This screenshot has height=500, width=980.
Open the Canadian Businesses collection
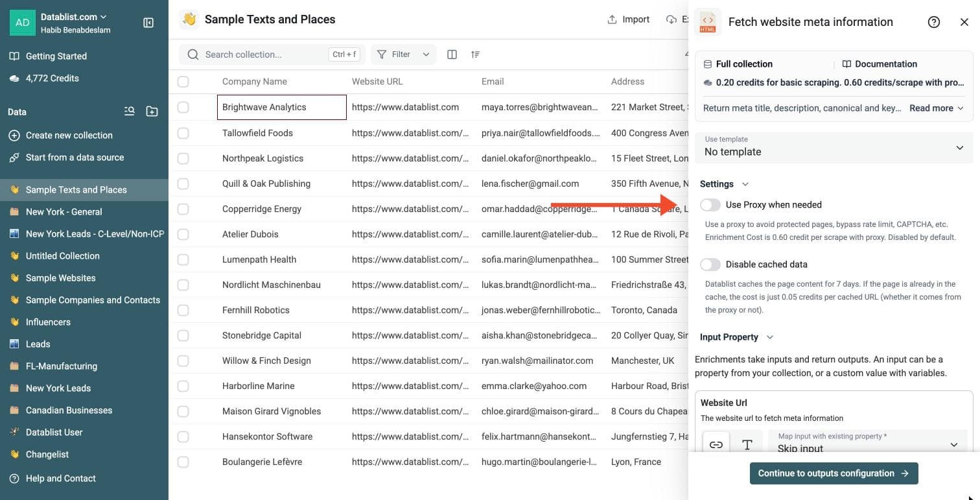[x=84, y=411]
